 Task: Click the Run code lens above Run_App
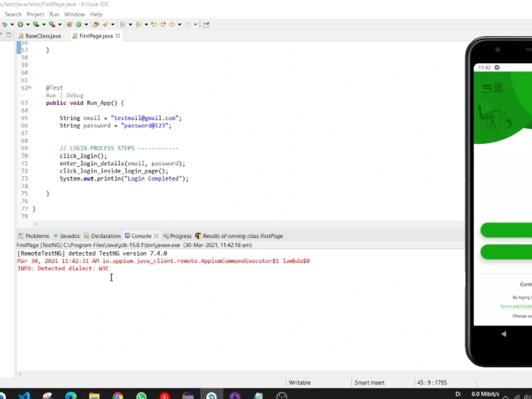tap(51, 95)
